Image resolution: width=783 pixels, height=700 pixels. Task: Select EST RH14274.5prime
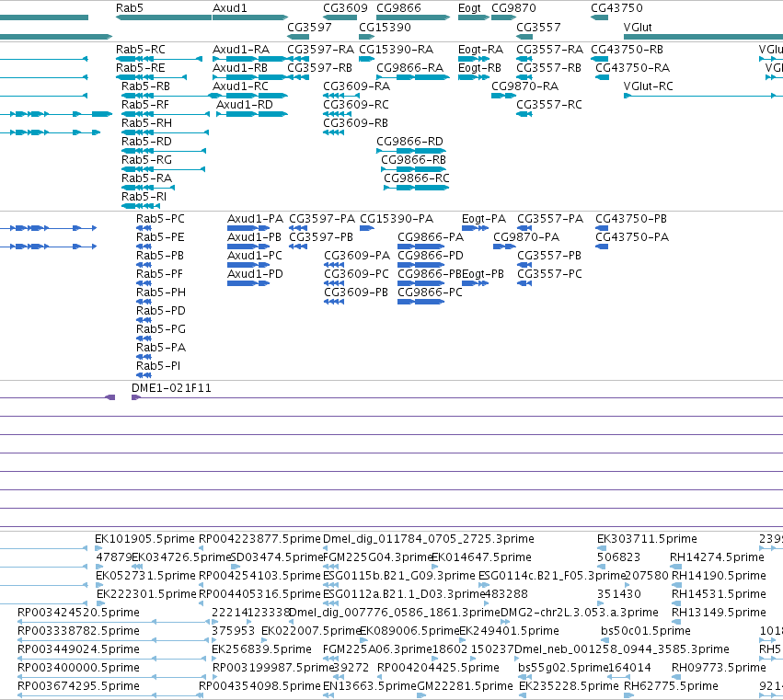pyautogui.click(x=717, y=557)
